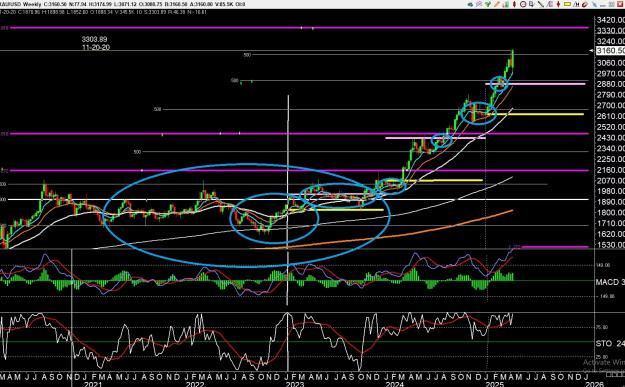
Task: Click the 2023 year label on time axis
Action: point(295,384)
